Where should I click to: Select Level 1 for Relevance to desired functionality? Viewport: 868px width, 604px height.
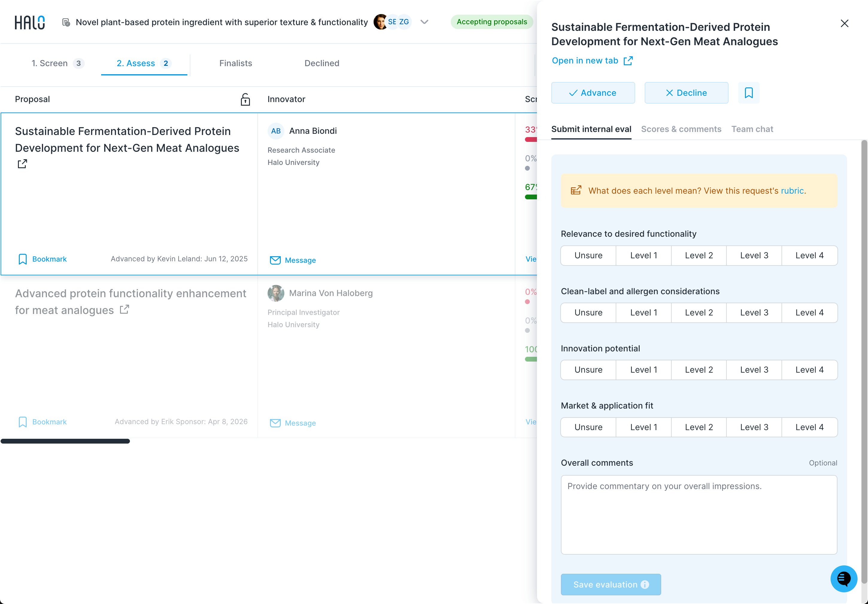644,256
